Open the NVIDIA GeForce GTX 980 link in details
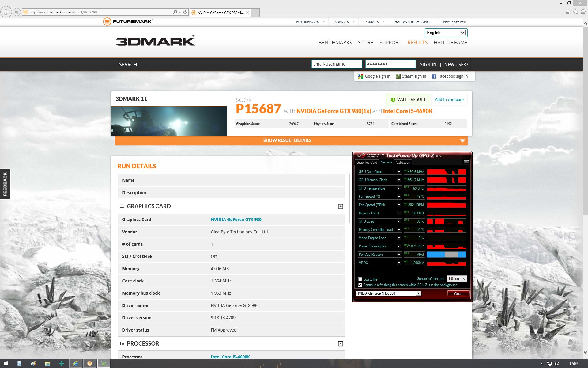Screen dimensions: 588x368 236,220
